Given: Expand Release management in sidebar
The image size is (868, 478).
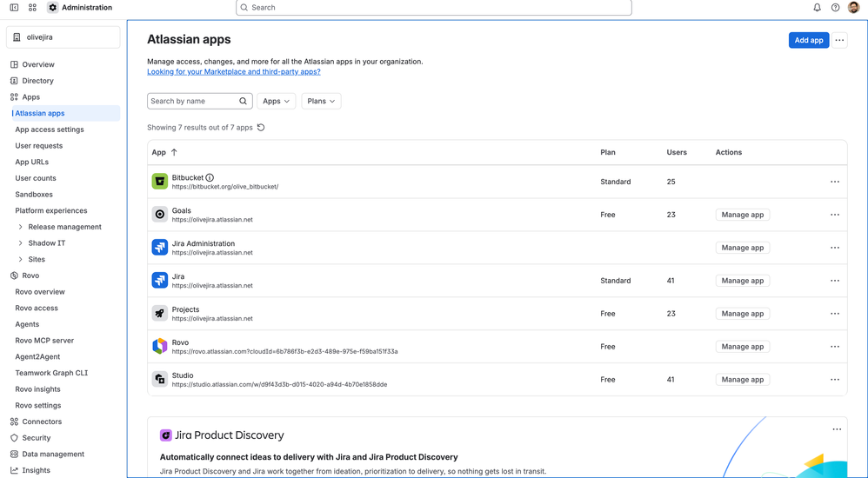Looking at the screenshot, I should pos(21,227).
